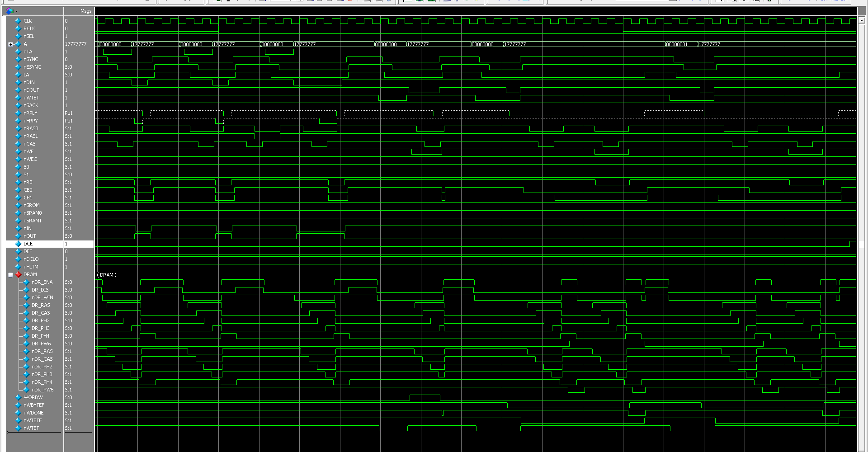Click the 17777777 value of signal A
The height and width of the screenshot is (452, 868).
pos(75,44)
